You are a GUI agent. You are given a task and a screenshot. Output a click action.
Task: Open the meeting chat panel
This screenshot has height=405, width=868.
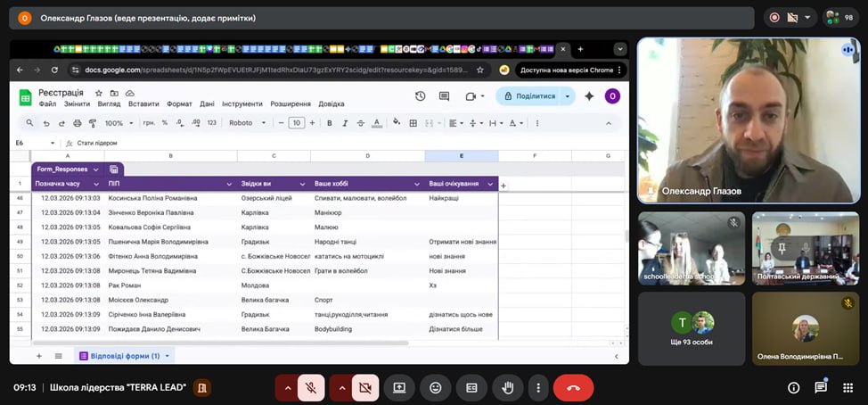tap(821, 388)
